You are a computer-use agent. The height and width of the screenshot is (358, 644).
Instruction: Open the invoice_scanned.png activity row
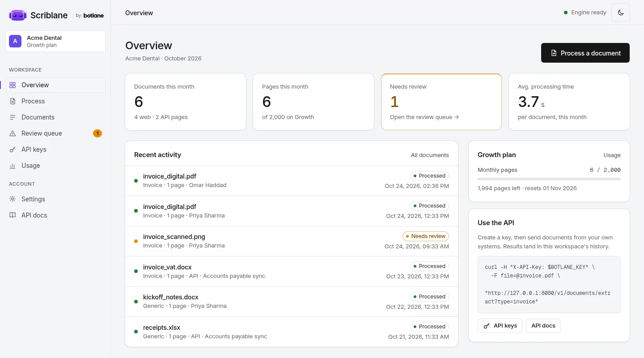tap(292, 241)
